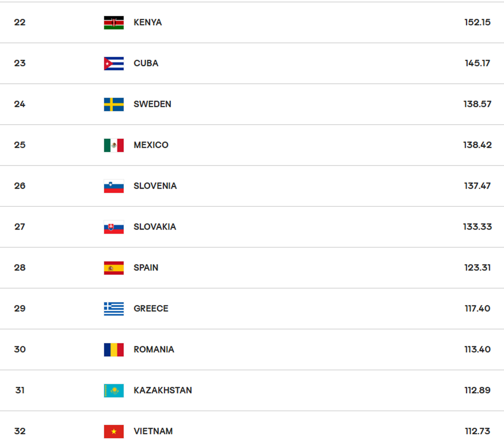The image size is (504, 444).
Task: Click the VIETNAM team name
Action: (x=153, y=431)
